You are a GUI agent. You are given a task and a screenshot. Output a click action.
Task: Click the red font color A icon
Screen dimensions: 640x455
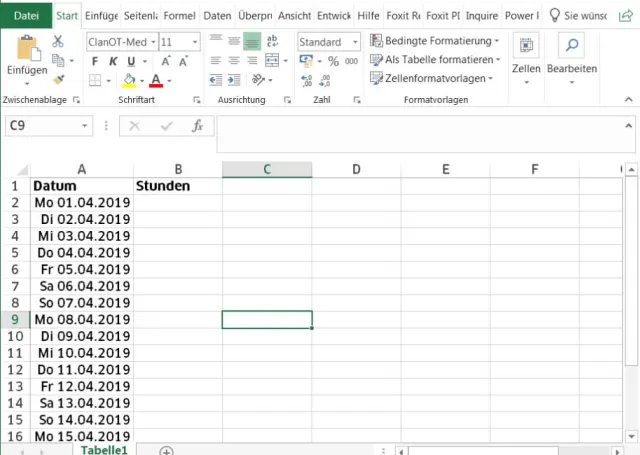coord(156,80)
